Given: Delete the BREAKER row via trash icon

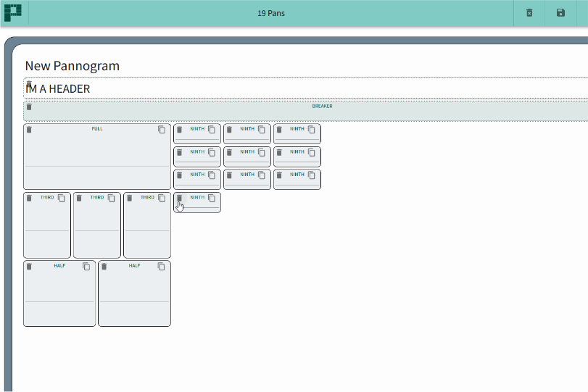Looking at the screenshot, I should [29, 107].
